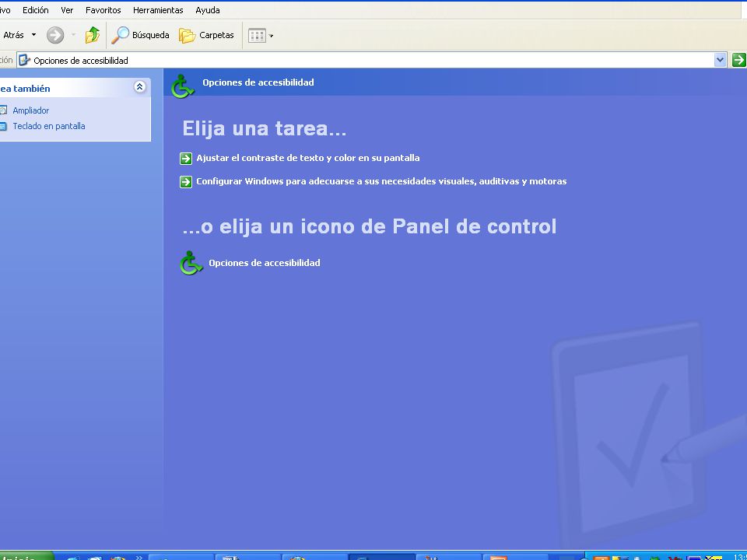Open the Favoritos menu

pyautogui.click(x=103, y=10)
